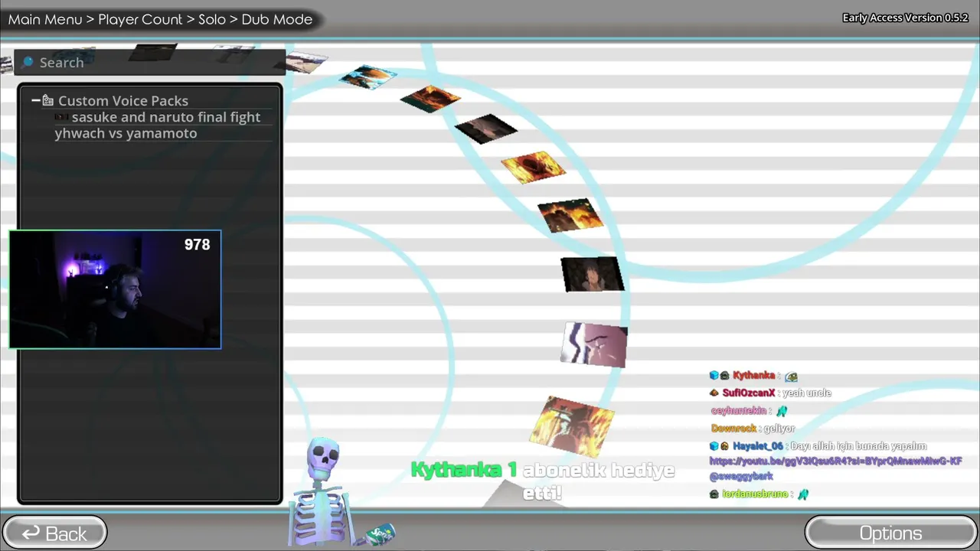The width and height of the screenshot is (980, 551).
Task: Return to Player Count in the breadcrumb
Action: click(x=140, y=19)
